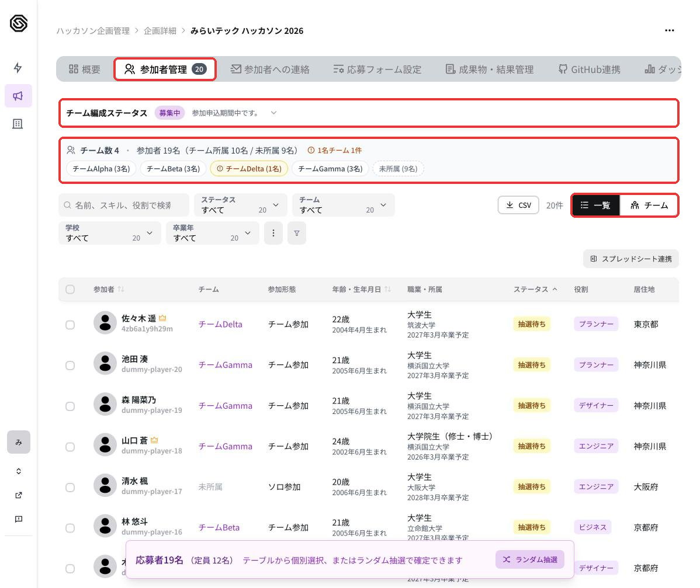The image size is (700, 588).
Task: Check the 山口 蒼 row checkbox
Action: click(70, 447)
